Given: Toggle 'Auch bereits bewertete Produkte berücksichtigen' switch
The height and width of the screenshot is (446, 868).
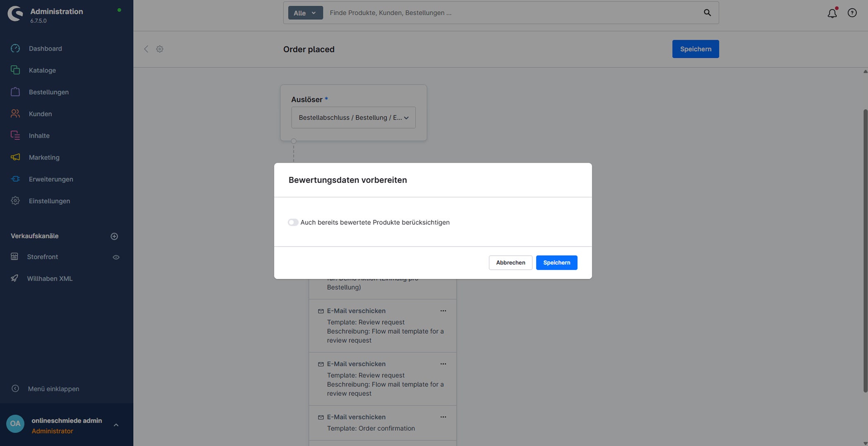Looking at the screenshot, I should tap(293, 222).
